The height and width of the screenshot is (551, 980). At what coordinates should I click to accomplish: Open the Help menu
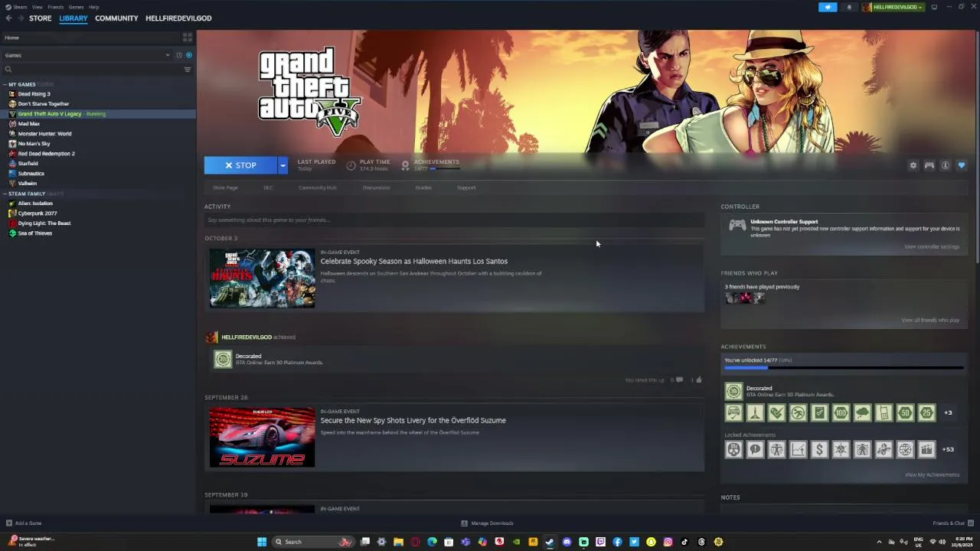coord(93,7)
